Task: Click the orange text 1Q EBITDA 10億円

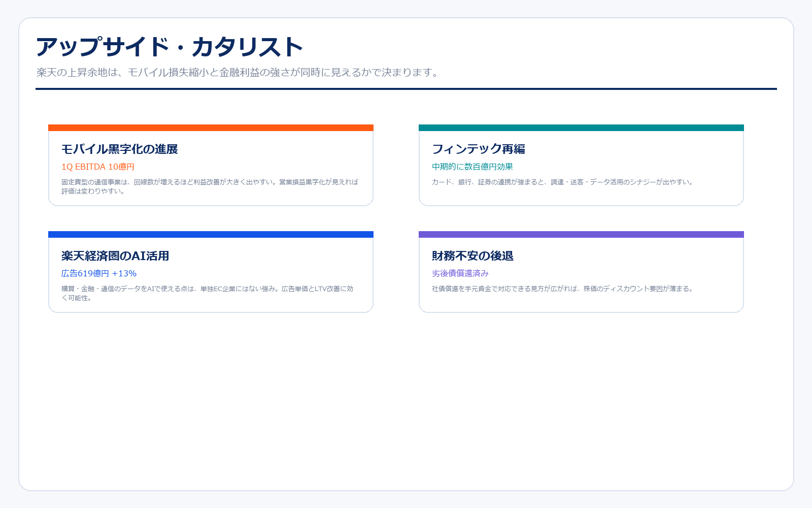Action: click(x=98, y=167)
